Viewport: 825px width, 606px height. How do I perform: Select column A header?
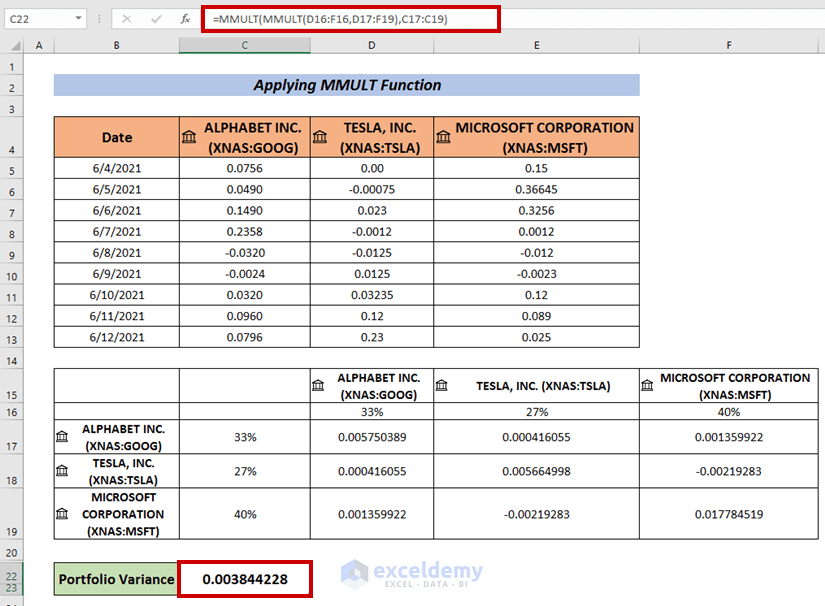(x=38, y=46)
